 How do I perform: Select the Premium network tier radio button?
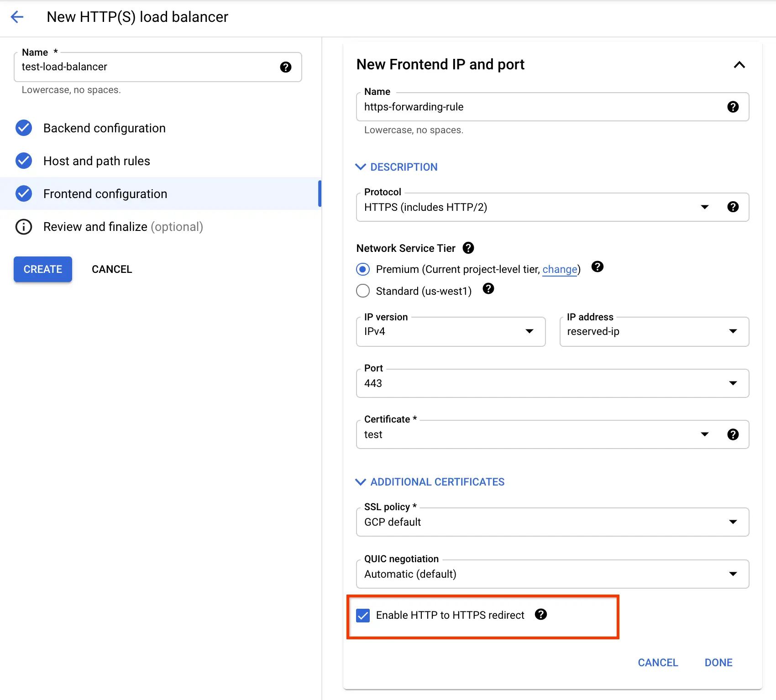[x=363, y=269]
